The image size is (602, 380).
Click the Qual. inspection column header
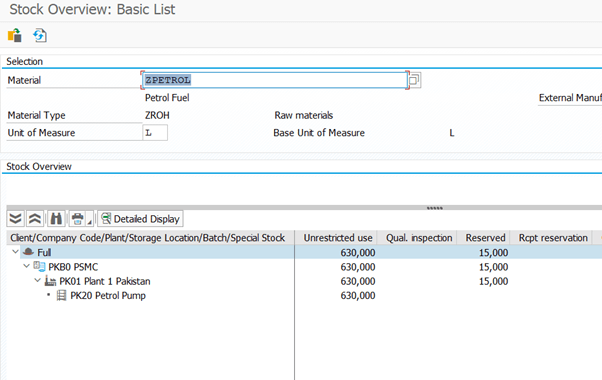click(x=418, y=238)
